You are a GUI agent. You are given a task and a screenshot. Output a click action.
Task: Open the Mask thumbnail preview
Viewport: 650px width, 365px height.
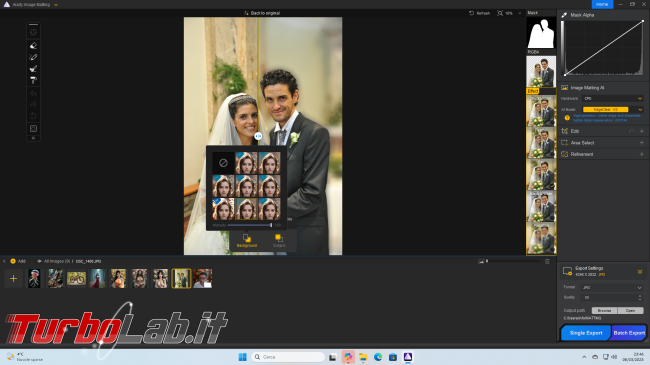541,33
